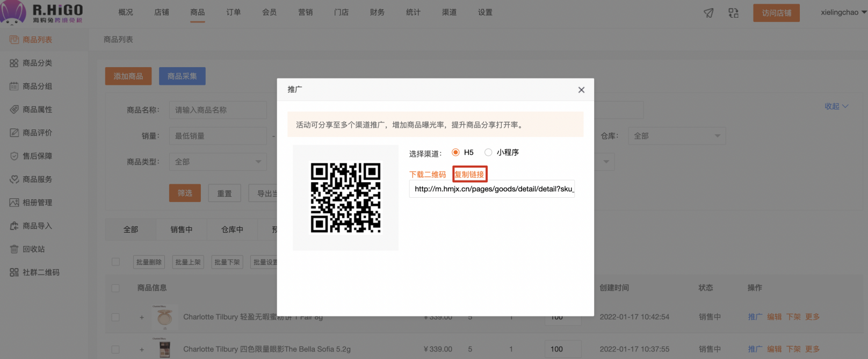Viewport: 868px width, 359px height.
Task: Click the R.HiGO rabbit logo
Action: 13,12
